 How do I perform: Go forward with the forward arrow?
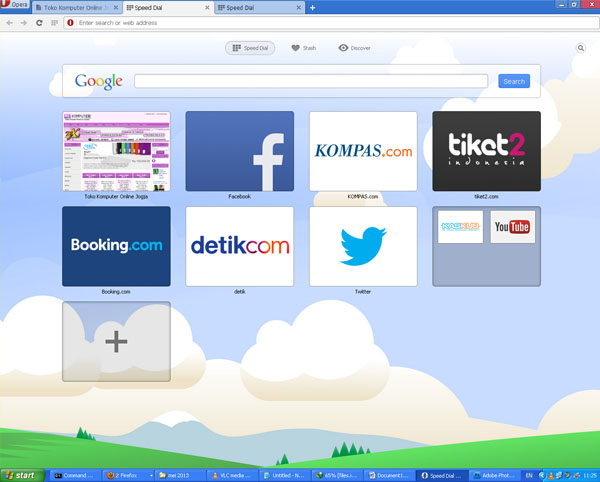24,23
